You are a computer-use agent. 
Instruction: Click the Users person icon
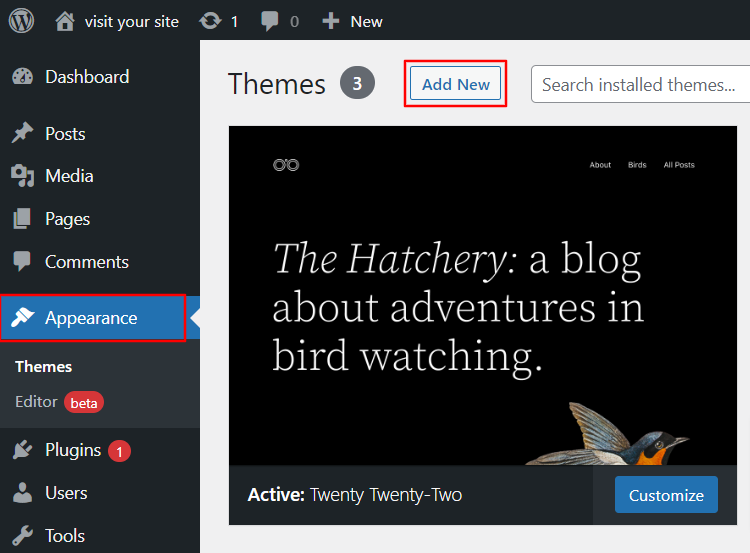click(x=22, y=493)
